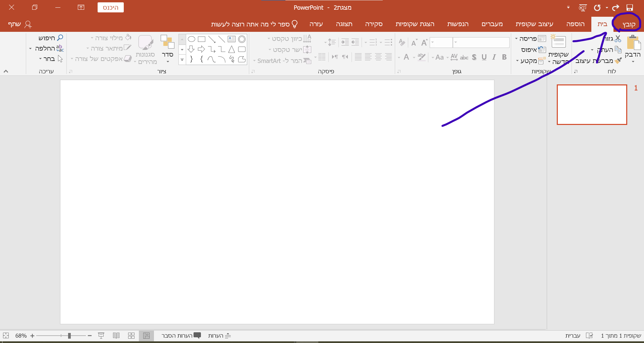This screenshot has height=343, width=644.
Task: Toggle Bold formatting
Action: pos(504,57)
